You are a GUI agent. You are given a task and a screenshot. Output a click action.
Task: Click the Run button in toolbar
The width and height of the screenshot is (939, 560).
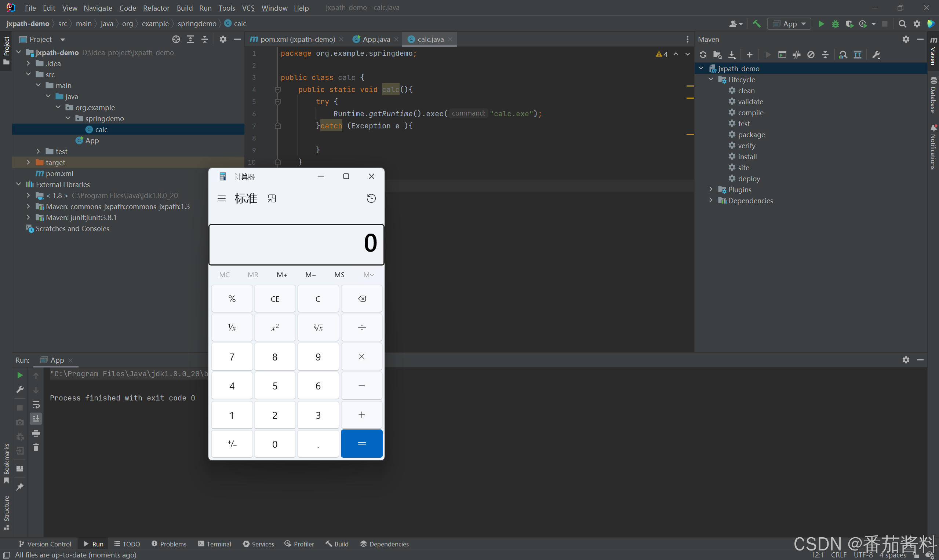click(821, 24)
